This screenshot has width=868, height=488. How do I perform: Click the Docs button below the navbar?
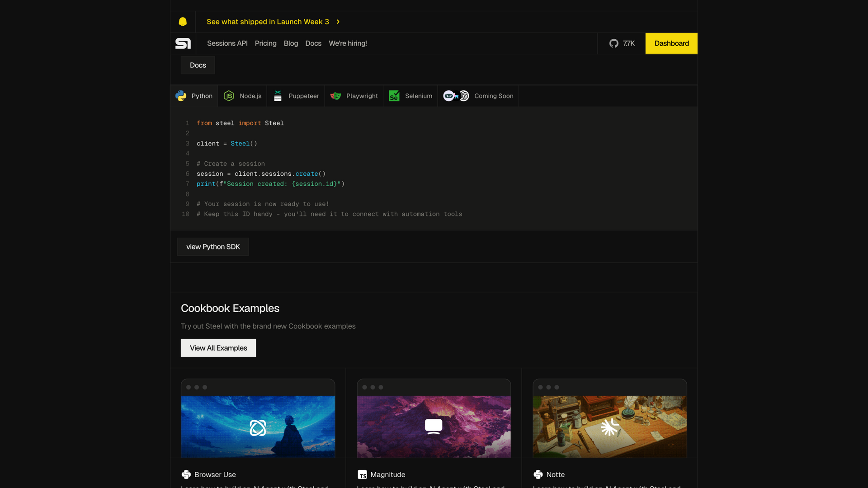point(198,65)
